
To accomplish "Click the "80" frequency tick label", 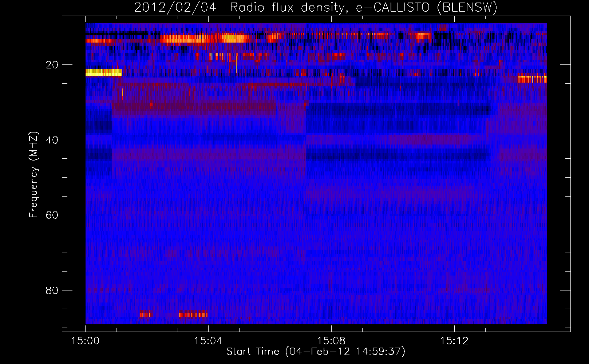I will [52, 290].
